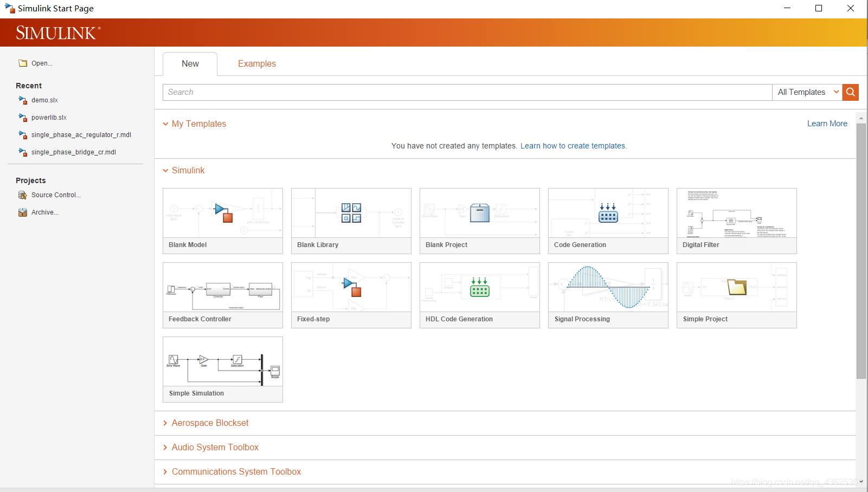The height and width of the screenshot is (492, 868).
Task: Open the HDL Code Generation template thumbnail
Action: 480,287
